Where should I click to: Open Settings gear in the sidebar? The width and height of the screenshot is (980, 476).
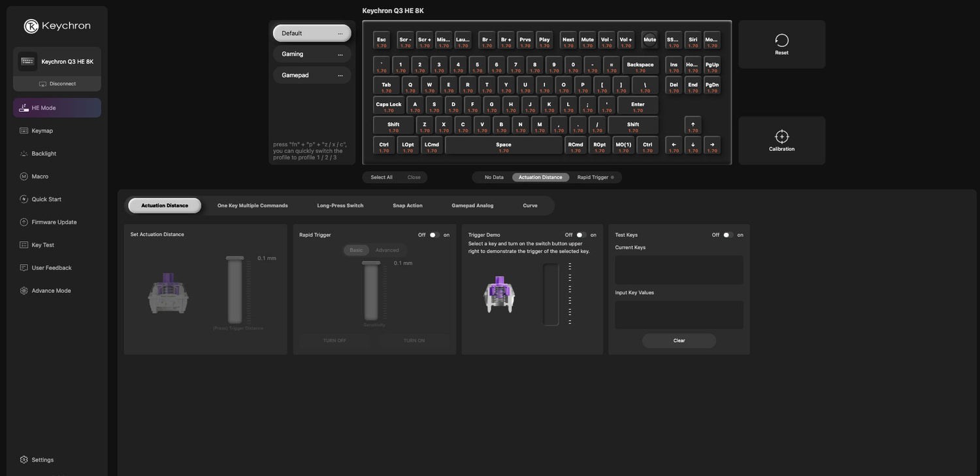24,460
